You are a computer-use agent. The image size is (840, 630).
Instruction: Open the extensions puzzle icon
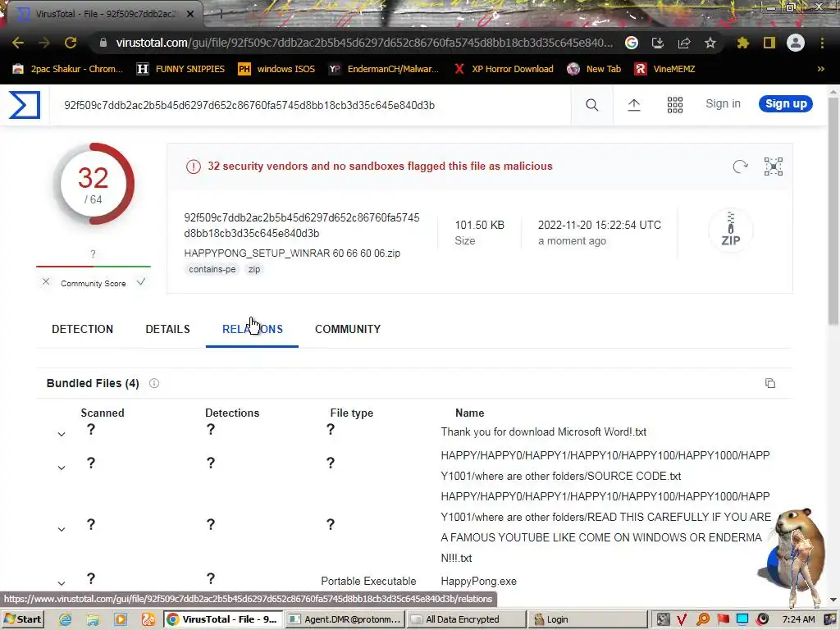click(743, 43)
